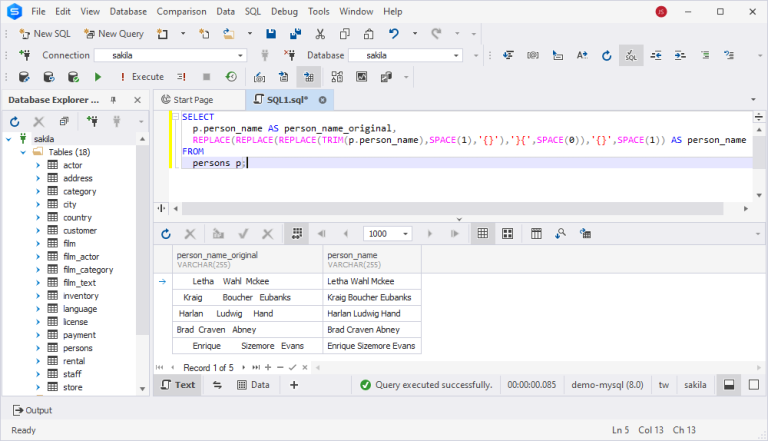Switch results to grid view

(x=481, y=233)
